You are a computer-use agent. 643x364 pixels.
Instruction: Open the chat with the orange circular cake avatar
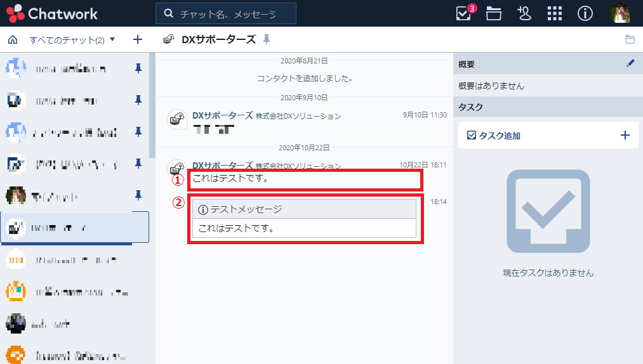[16, 292]
